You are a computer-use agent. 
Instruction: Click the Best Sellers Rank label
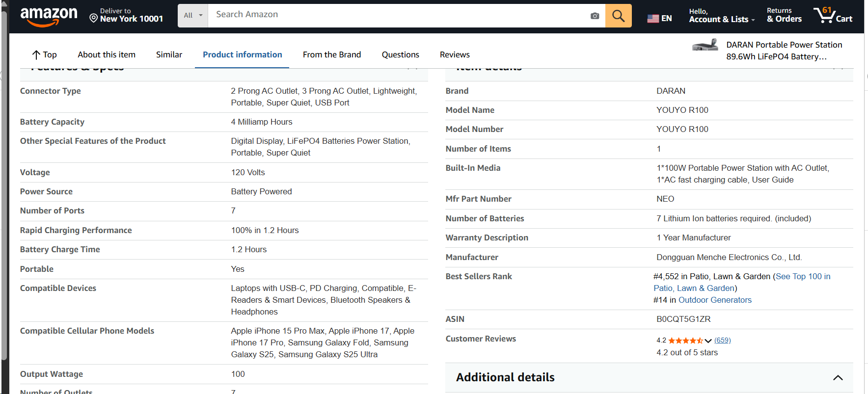click(x=479, y=276)
